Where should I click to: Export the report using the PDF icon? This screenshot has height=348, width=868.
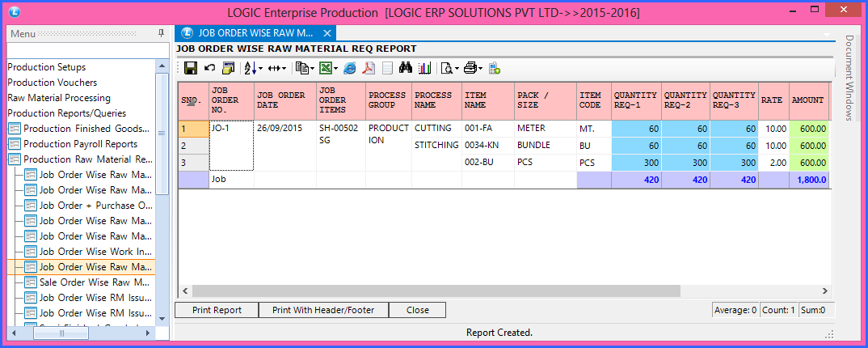pyautogui.click(x=369, y=68)
